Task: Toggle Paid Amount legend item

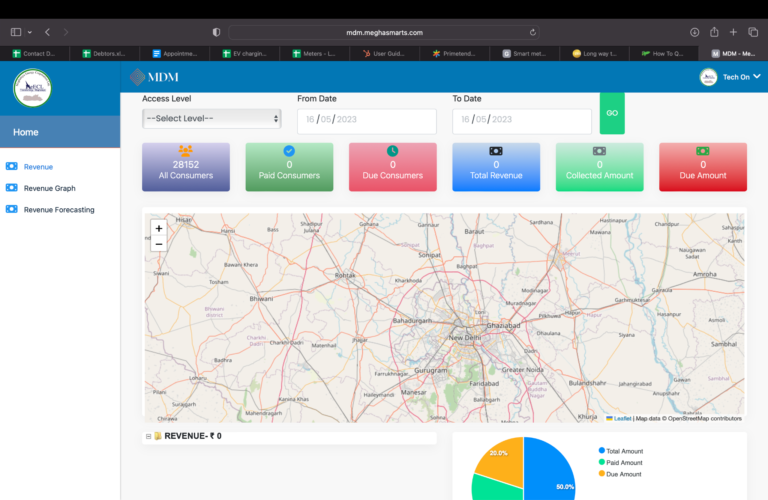Action: tap(620, 462)
